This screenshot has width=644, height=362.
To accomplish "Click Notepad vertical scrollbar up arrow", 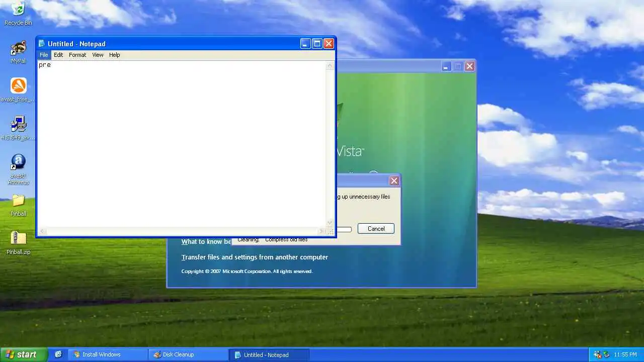I will [330, 65].
